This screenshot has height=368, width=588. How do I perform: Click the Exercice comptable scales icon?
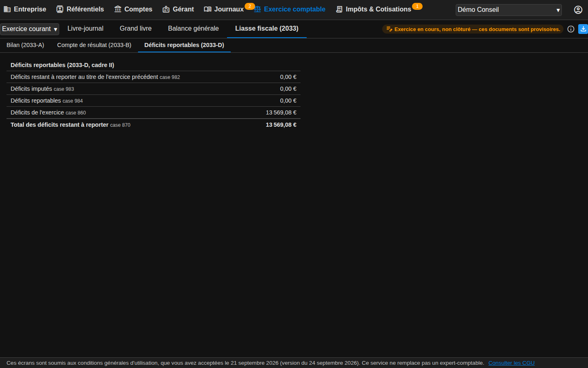[257, 9]
